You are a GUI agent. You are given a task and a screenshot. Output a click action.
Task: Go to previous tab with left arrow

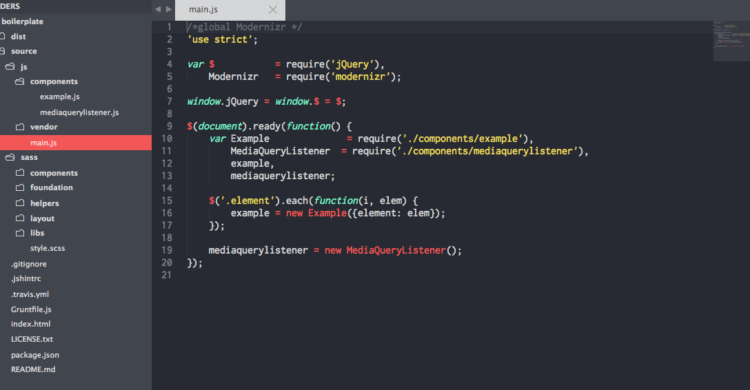click(158, 9)
